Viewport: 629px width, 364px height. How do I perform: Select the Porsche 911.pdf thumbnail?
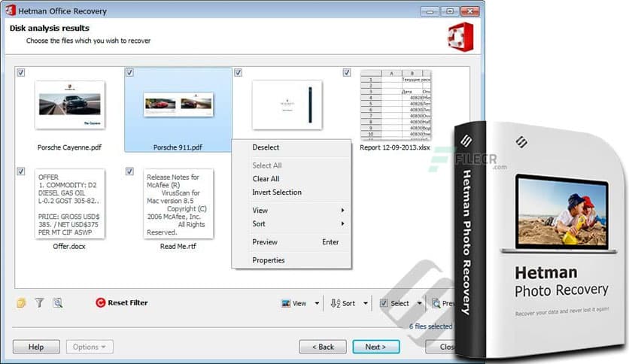tap(178, 105)
